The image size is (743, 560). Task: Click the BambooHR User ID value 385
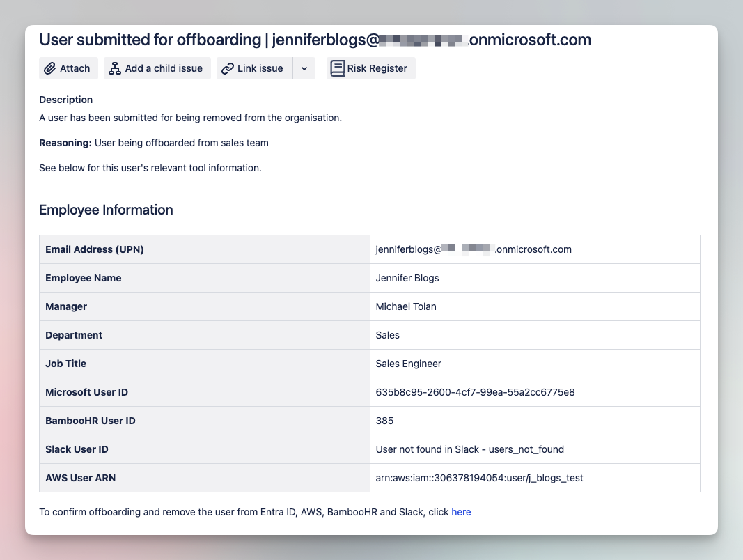[384, 421]
